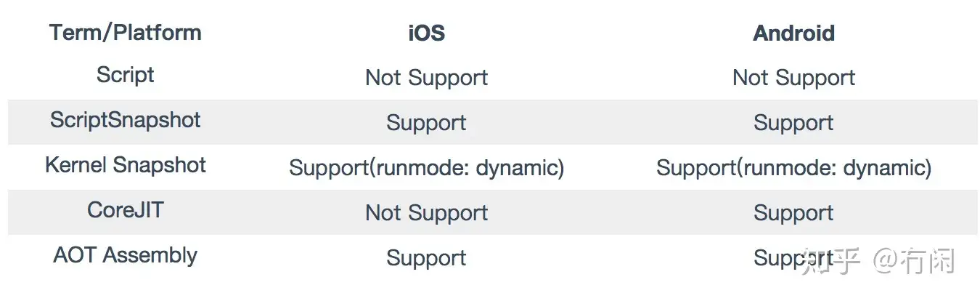Viewport: 980px width, 301px height.
Task: Click Android Support cell for ScriptSnapshot
Action: 793,123
